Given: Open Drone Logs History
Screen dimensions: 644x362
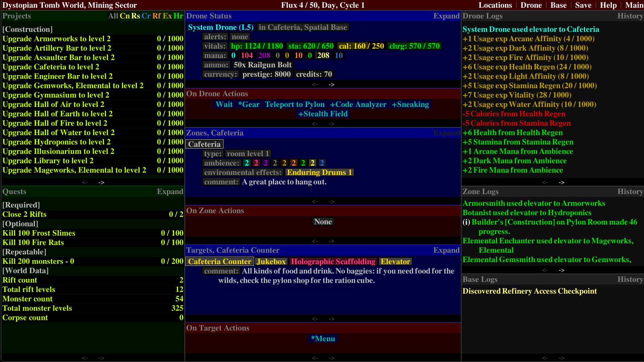Looking at the screenshot, I should (x=630, y=16).
